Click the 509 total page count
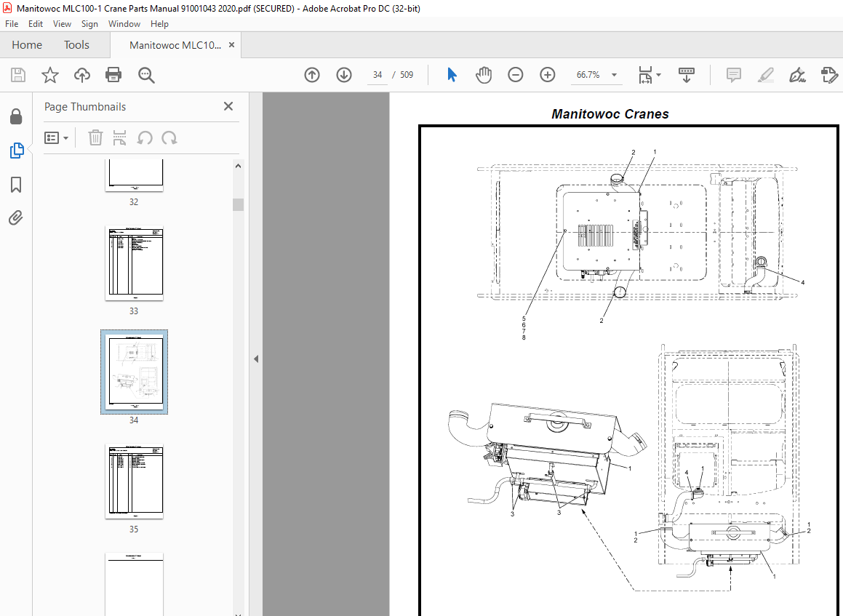Screen dimensions: 843x616 407,75
